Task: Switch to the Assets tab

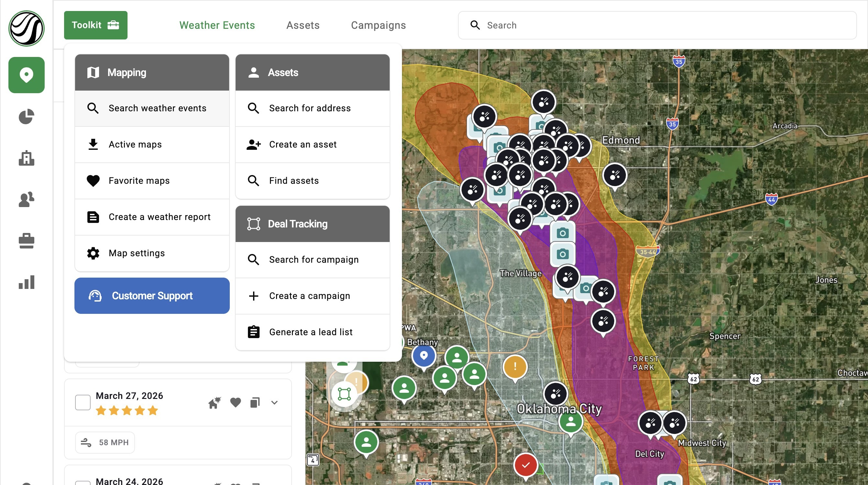Action: coord(303,25)
